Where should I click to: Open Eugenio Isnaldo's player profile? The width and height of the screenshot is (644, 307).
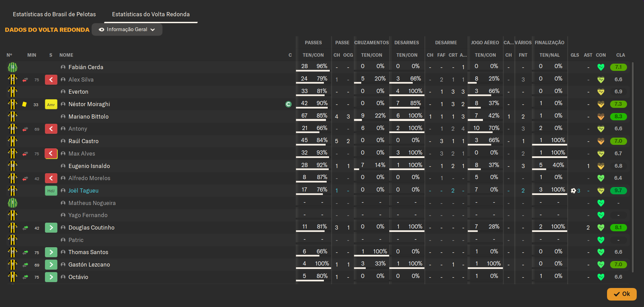point(89,166)
